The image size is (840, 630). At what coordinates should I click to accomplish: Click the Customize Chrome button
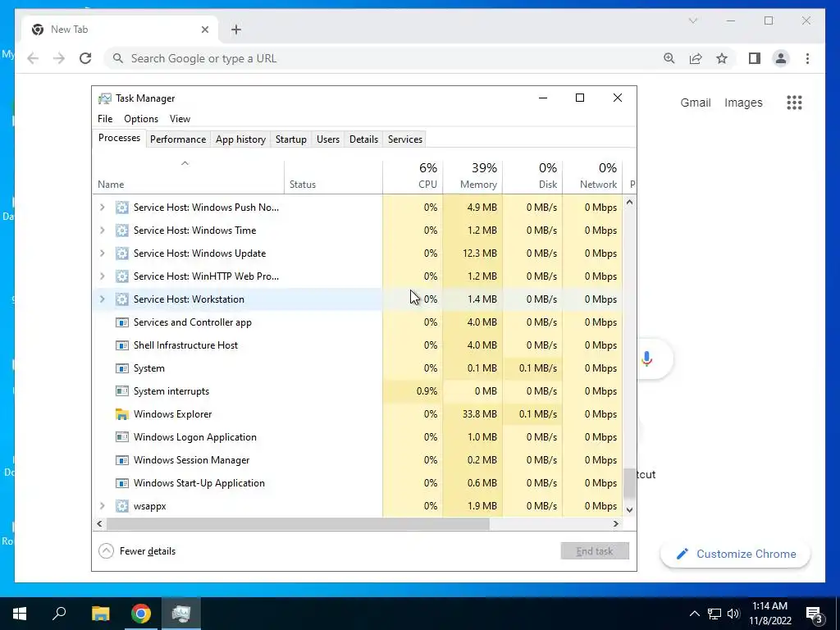point(735,554)
